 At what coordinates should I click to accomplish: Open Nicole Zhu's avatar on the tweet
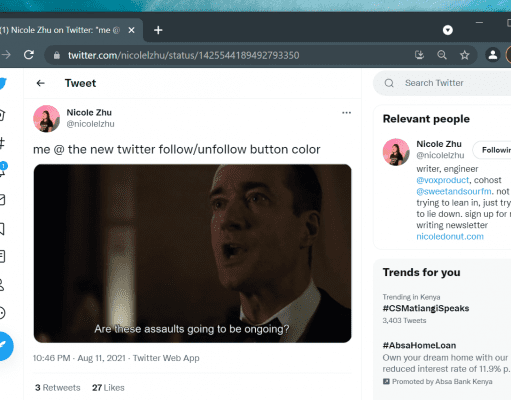pos(46,119)
